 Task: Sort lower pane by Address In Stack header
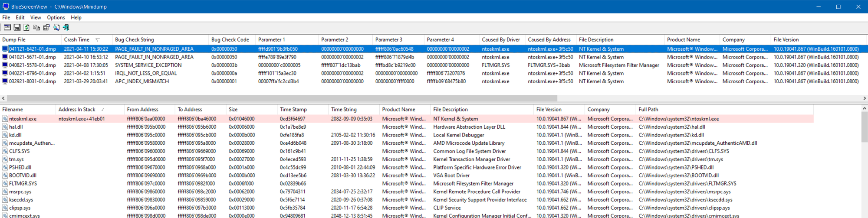(90, 110)
